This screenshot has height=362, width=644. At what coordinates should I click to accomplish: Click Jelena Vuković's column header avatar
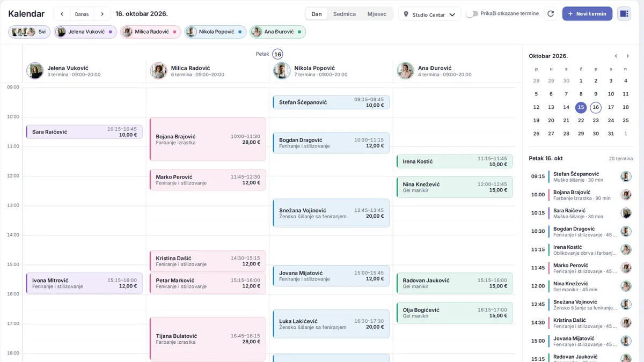35,71
